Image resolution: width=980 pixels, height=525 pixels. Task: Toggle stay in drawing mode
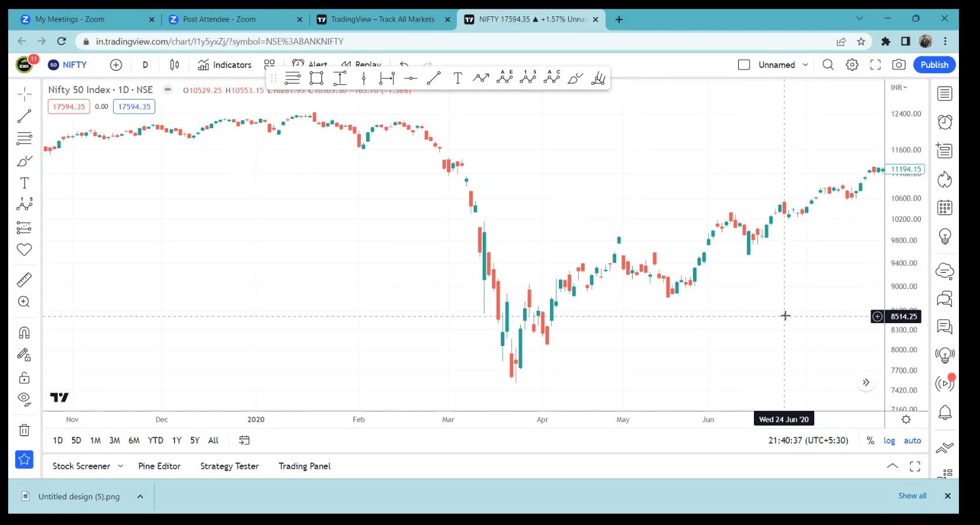coord(24,355)
